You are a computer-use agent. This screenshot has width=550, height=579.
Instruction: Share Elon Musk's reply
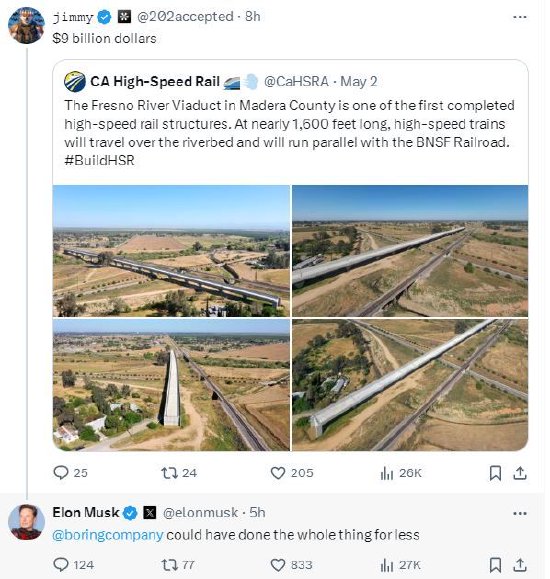520,565
